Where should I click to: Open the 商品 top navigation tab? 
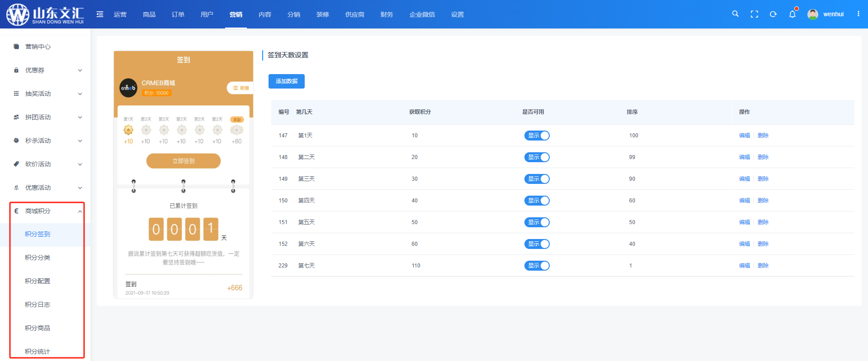(149, 14)
